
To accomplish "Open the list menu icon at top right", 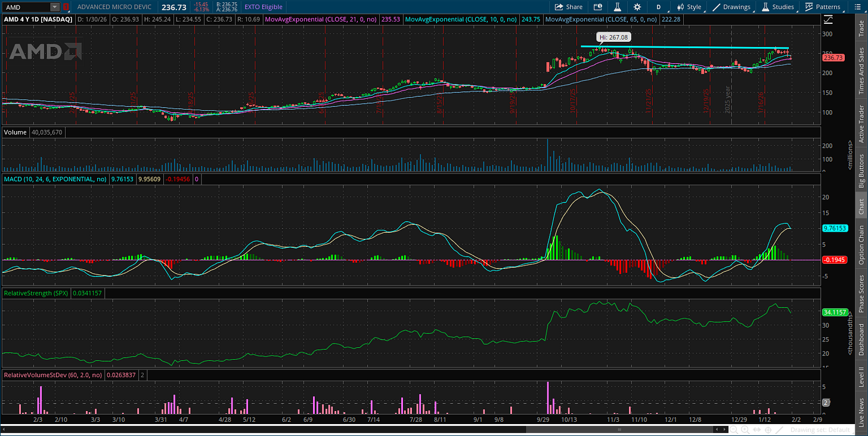I will click(857, 7).
